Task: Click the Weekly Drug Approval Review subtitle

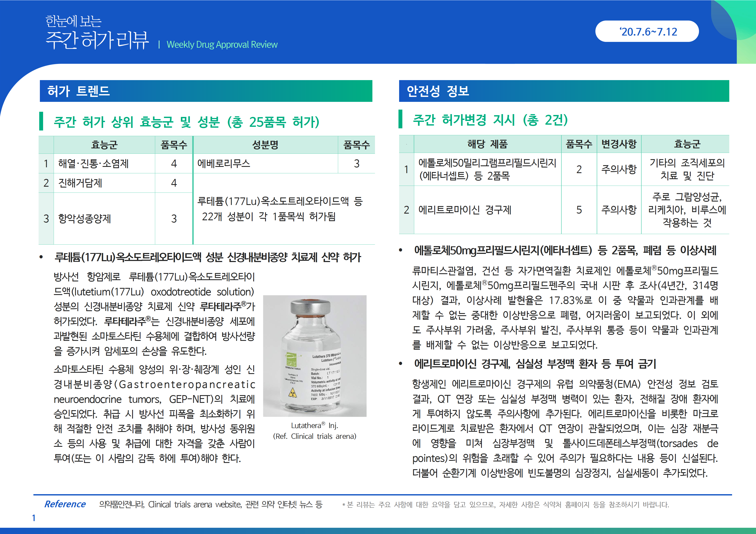Action: (x=222, y=44)
